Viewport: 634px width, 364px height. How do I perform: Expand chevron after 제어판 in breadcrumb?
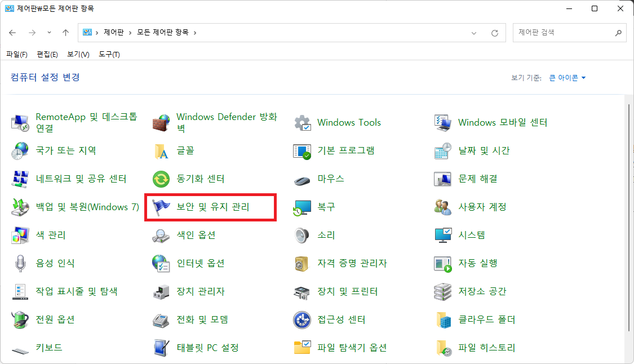(x=130, y=33)
